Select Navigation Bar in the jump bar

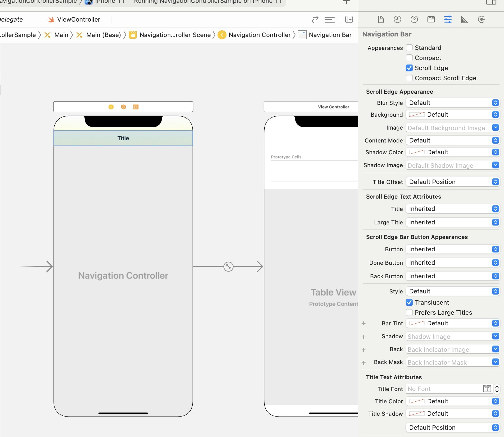tap(325, 35)
